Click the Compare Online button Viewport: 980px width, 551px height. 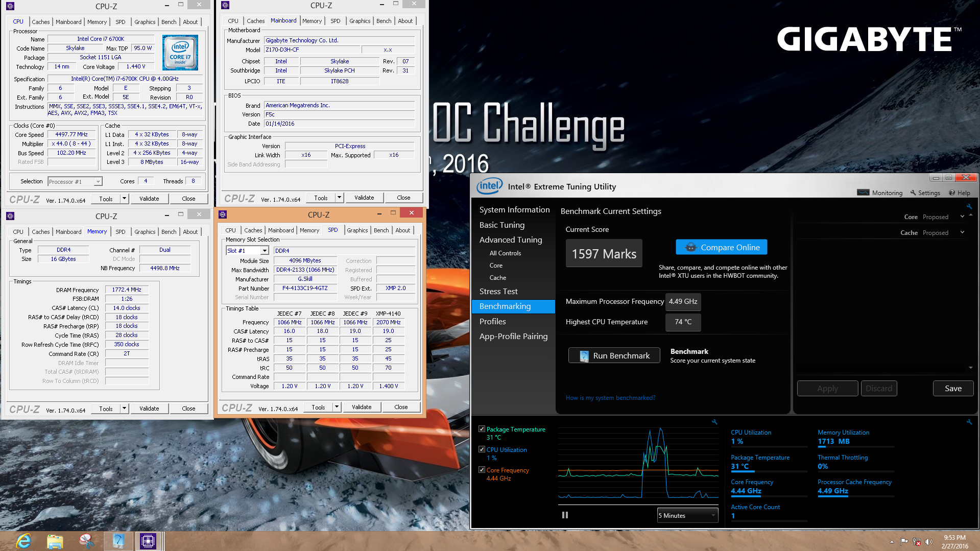click(x=722, y=247)
